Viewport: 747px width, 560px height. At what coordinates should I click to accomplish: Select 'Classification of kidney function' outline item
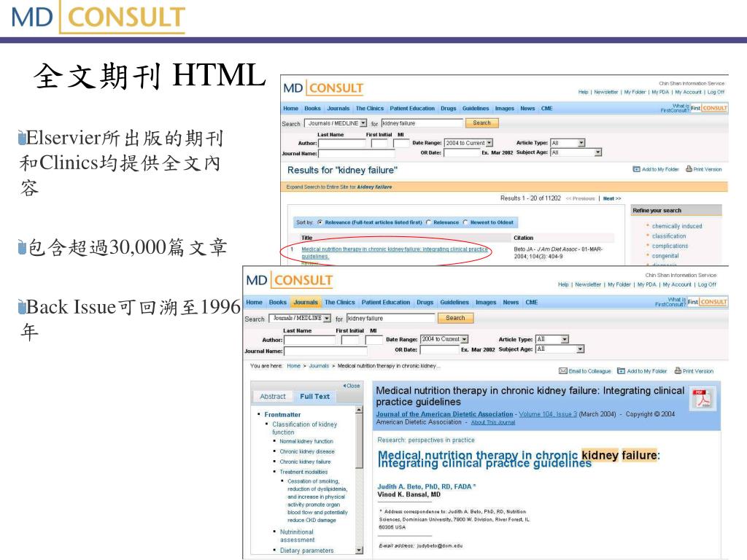click(304, 428)
